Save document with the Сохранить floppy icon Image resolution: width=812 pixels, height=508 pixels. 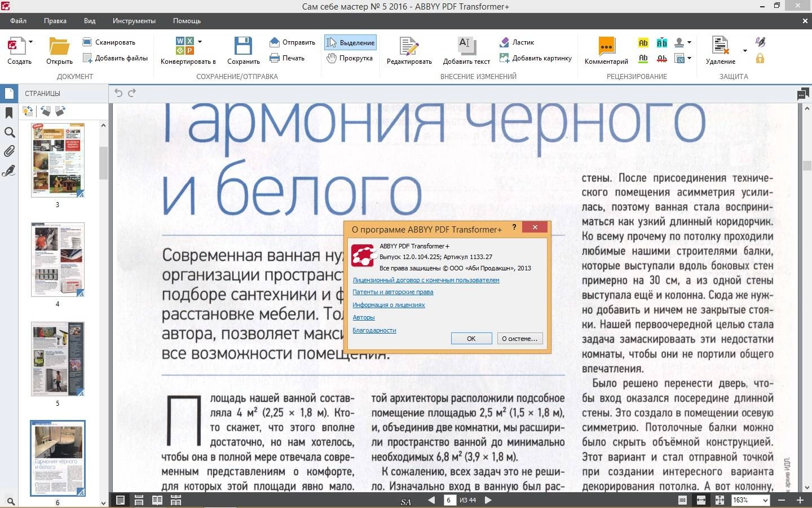tap(243, 46)
